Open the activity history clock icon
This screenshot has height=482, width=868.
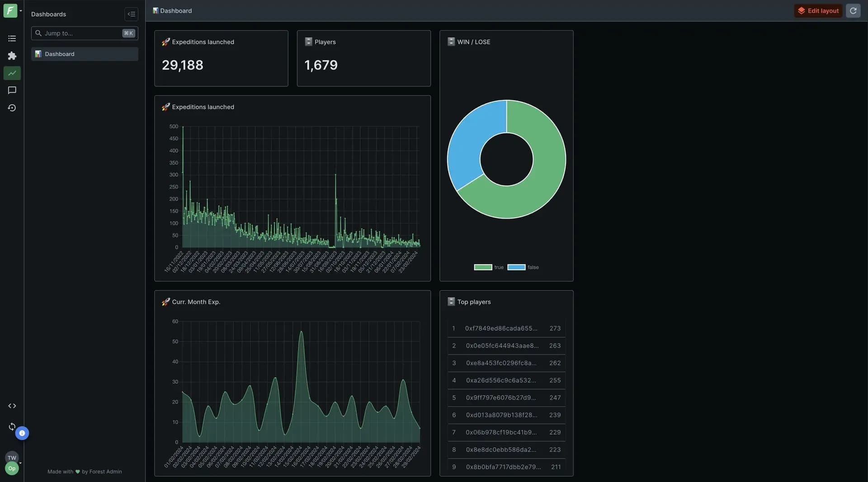pyautogui.click(x=12, y=108)
